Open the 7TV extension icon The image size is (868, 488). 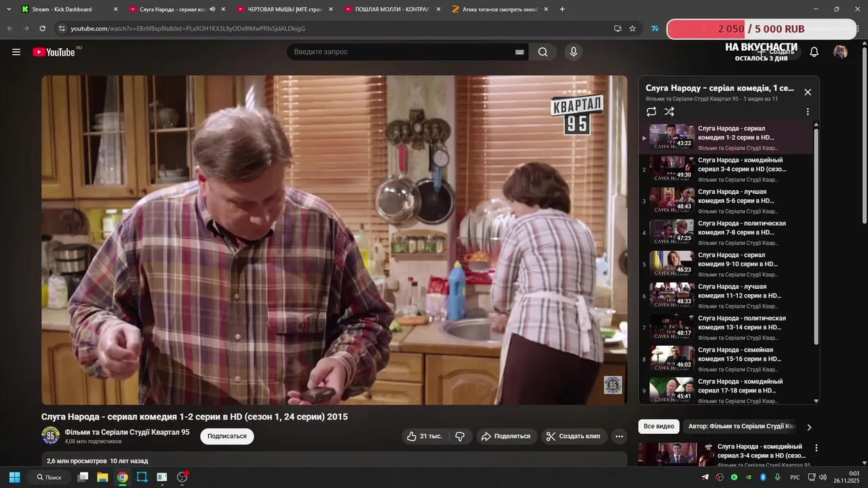pos(655,28)
